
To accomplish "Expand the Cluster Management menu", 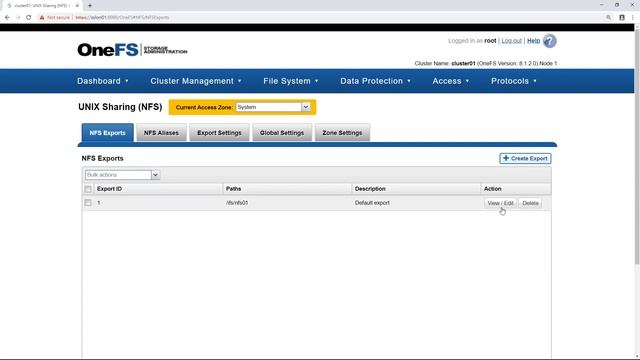I will point(196,81).
